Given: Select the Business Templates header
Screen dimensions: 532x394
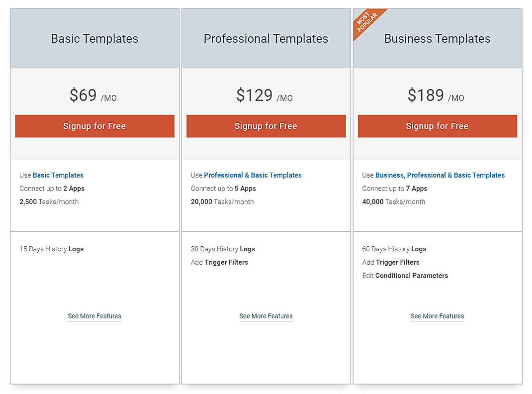Looking at the screenshot, I should pyautogui.click(x=437, y=38).
